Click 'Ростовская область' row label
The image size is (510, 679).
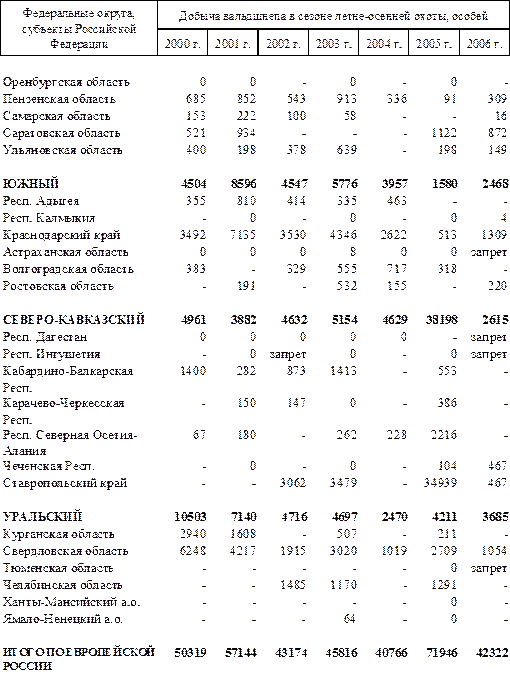click(58, 286)
